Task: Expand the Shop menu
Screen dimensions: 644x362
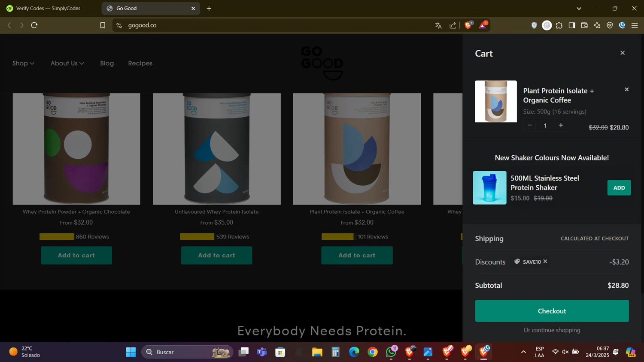Action: [23, 63]
